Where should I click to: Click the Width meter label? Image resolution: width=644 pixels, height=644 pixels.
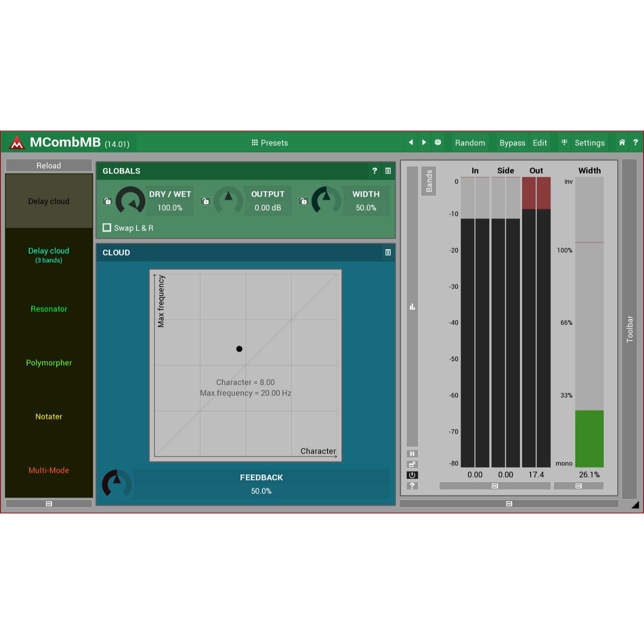click(589, 170)
